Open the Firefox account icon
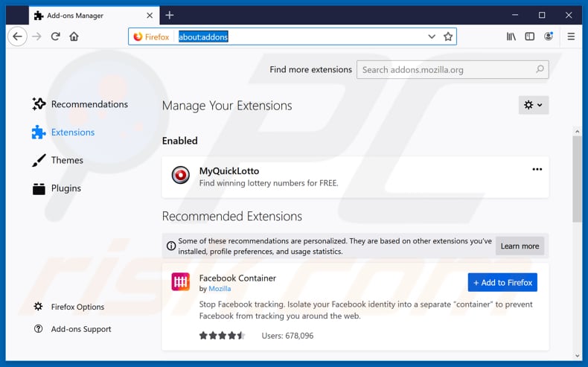588x367 pixels. tap(549, 36)
